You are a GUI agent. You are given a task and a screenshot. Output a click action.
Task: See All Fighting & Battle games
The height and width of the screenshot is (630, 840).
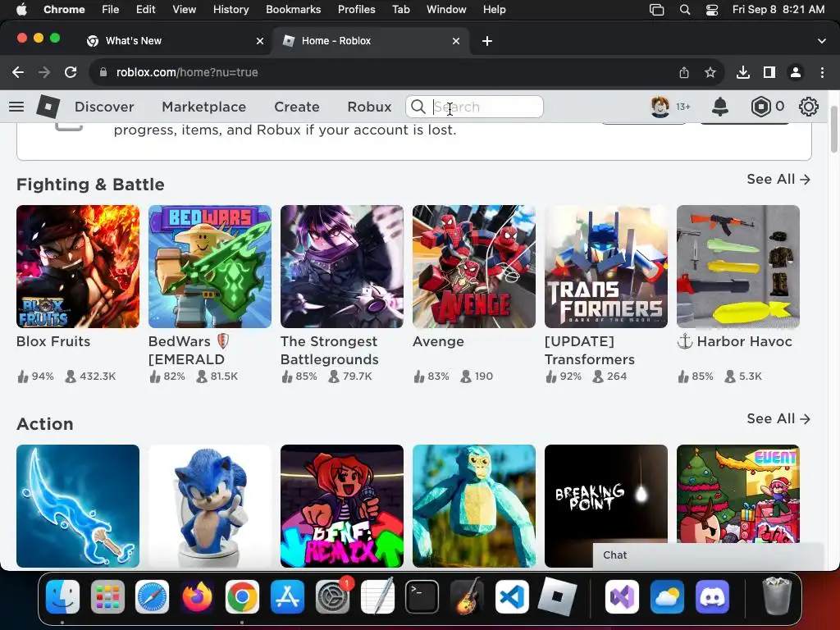(778, 179)
